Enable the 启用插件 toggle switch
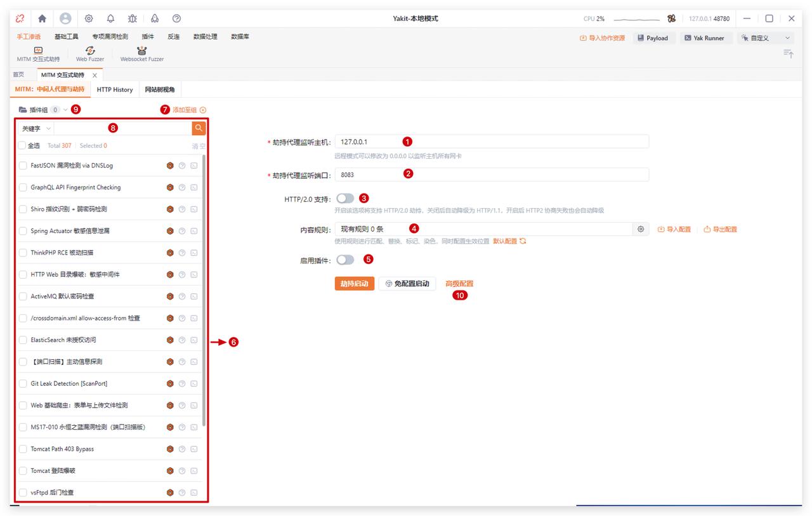The height and width of the screenshot is (516, 812). (x=345, y=260)
